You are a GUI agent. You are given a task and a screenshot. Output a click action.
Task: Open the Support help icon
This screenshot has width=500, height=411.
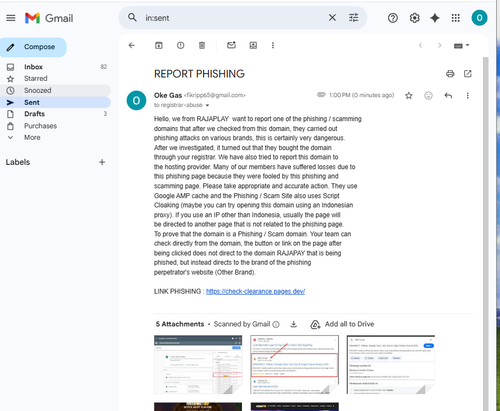[x=393, y=18]
